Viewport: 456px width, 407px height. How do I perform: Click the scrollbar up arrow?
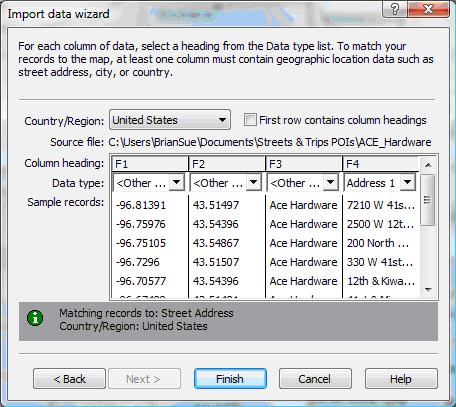(428, 165)
